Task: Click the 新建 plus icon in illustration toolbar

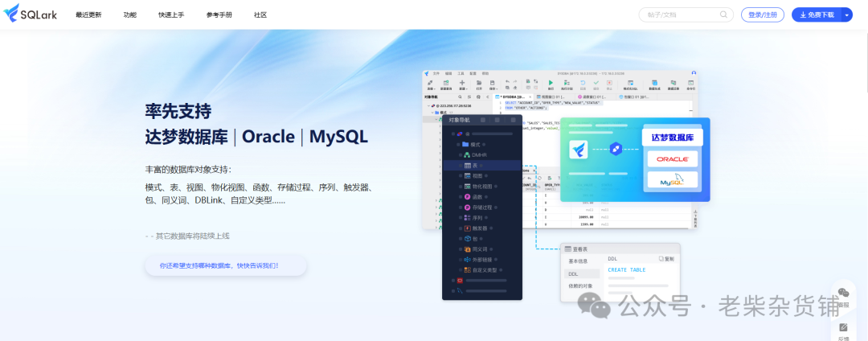Action: [x=462, y=83]
